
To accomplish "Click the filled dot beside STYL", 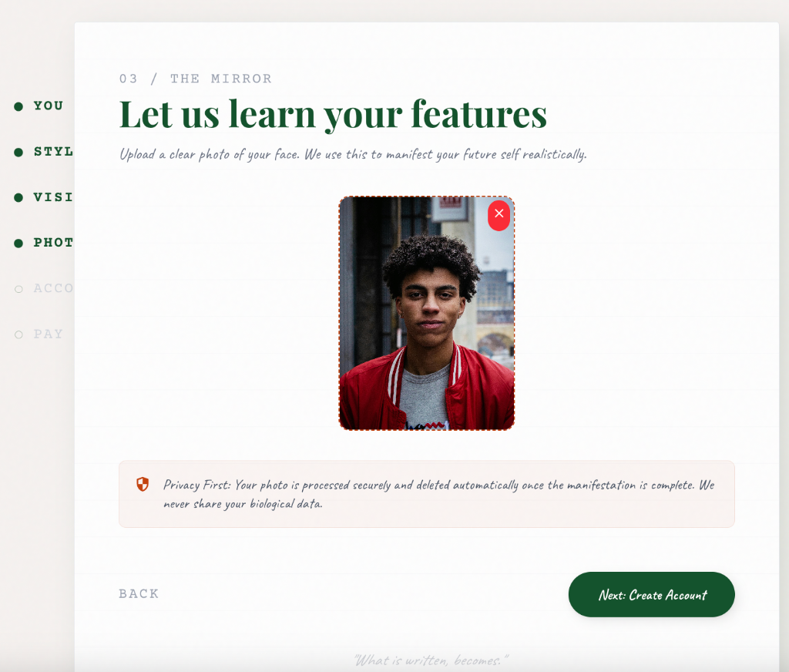I will pyautogui.click(x=18, y=152).
